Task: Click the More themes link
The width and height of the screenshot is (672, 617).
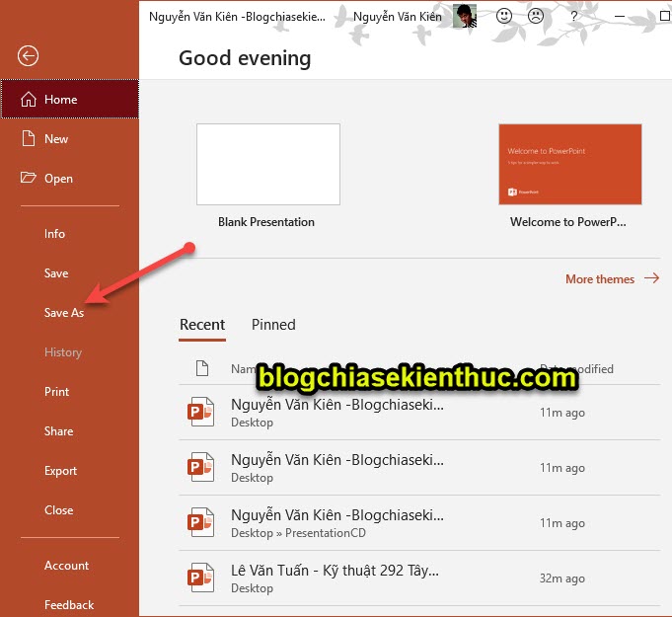Action: click(x=600, y=278)
